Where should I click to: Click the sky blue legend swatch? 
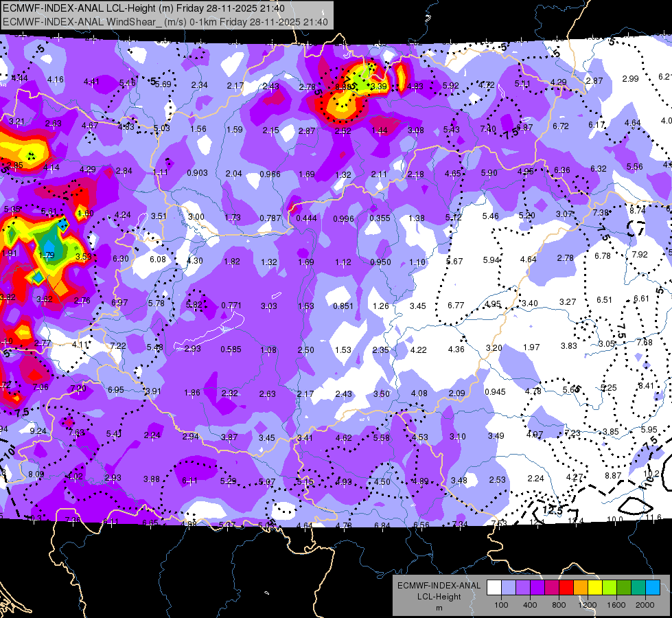coord(653,588)
